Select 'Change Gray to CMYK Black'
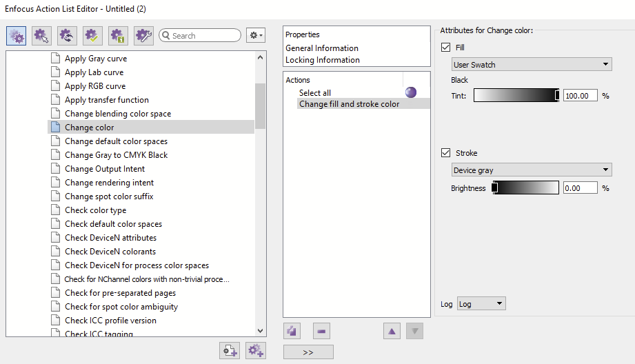 (116, 155)
